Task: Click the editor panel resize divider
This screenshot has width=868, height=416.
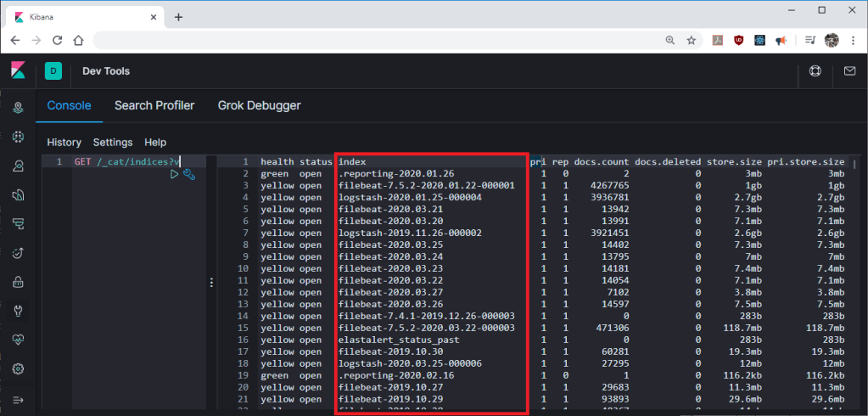Action: [x=211, y=283]
